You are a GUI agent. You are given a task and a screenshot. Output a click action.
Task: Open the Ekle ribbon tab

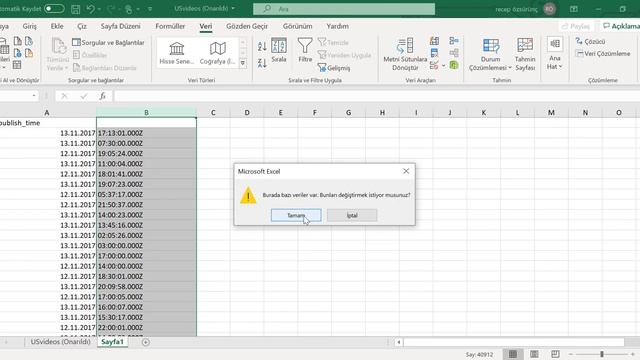(57, 26)
